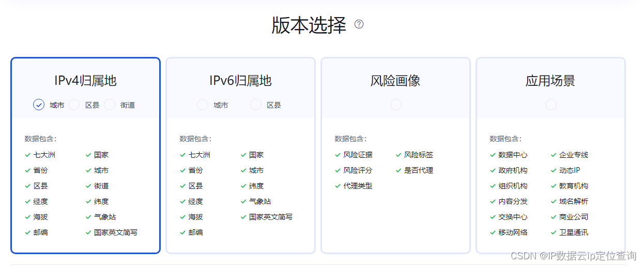Click the 代理类型 item
The image size is (644, 266).
click(358, 186)
